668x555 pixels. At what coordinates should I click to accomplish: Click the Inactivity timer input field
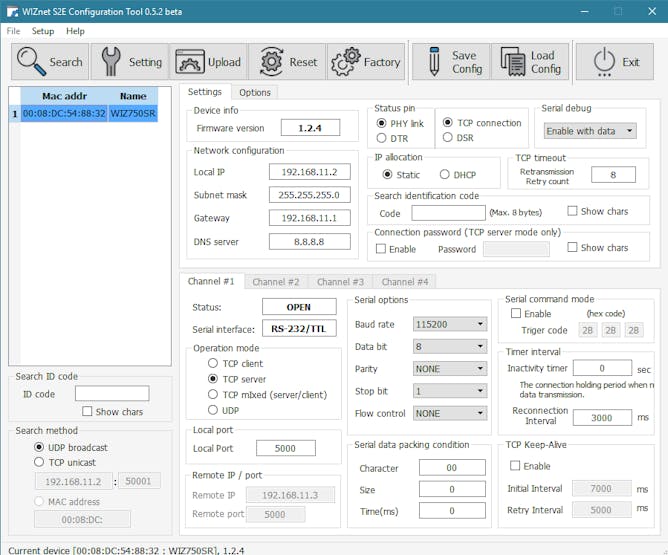click(x=602, y=368)
